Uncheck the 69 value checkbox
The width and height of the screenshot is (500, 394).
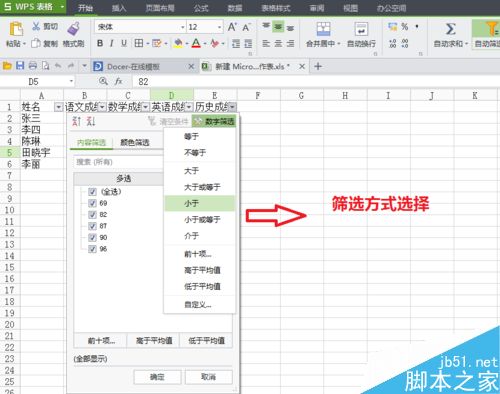pos(92,203)
